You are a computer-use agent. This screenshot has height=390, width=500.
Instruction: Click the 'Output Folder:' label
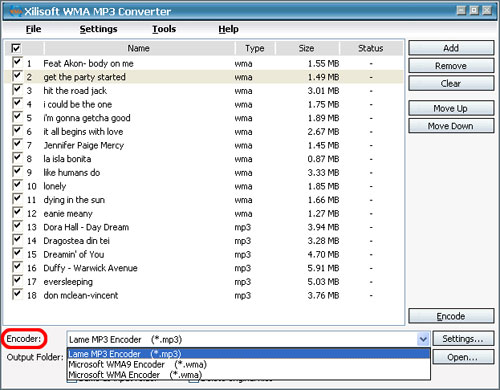click(x=35, y=357)
